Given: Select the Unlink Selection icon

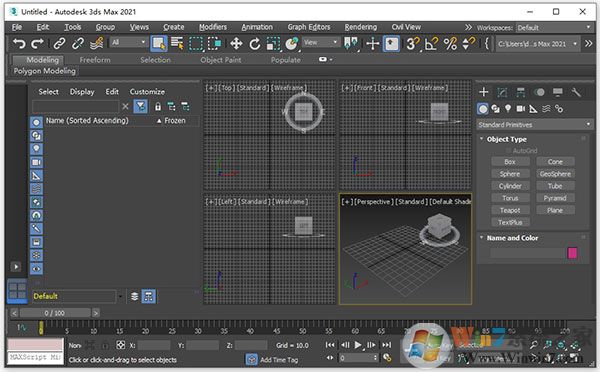Looking at the screenshot, I should coord(78,43).
